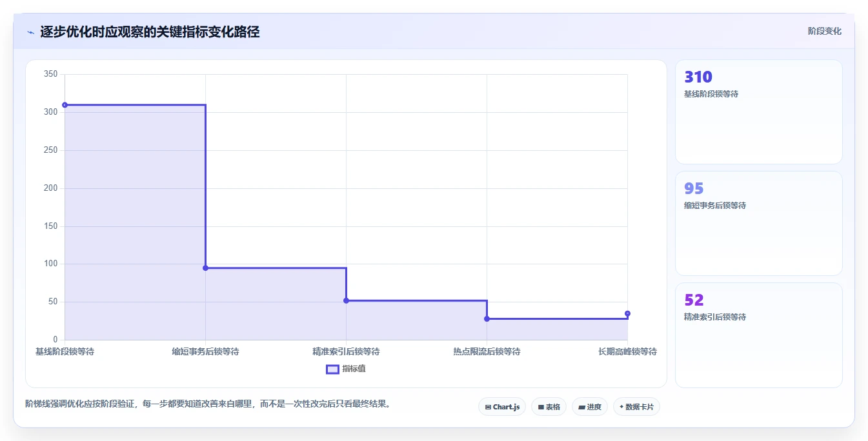
Task: Click y-axis value 250
Action: point(50,150)
